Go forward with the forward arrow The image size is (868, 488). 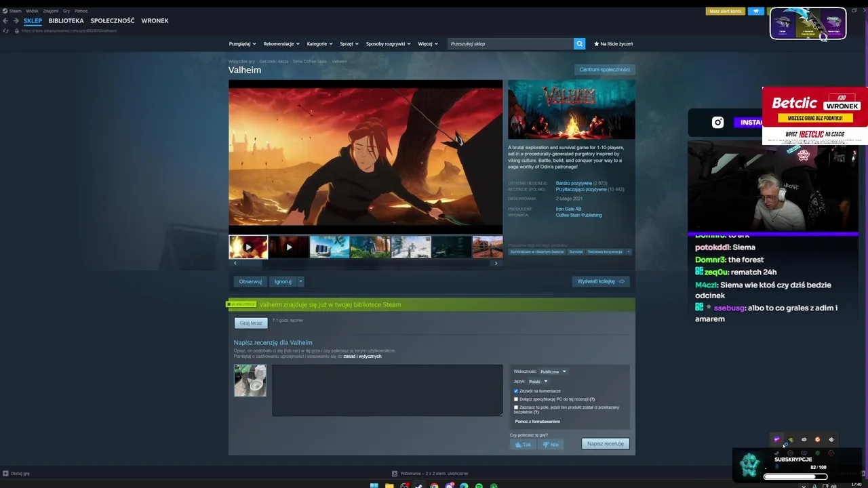coord(16,21)
